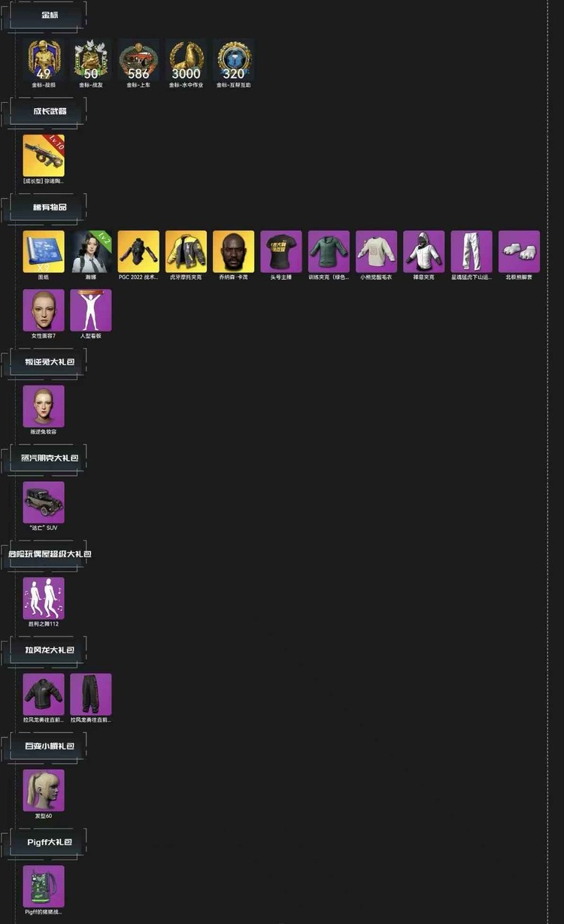
Task: Select the 金标-战友 badge showing 50
Action: [x=91, y=59]
